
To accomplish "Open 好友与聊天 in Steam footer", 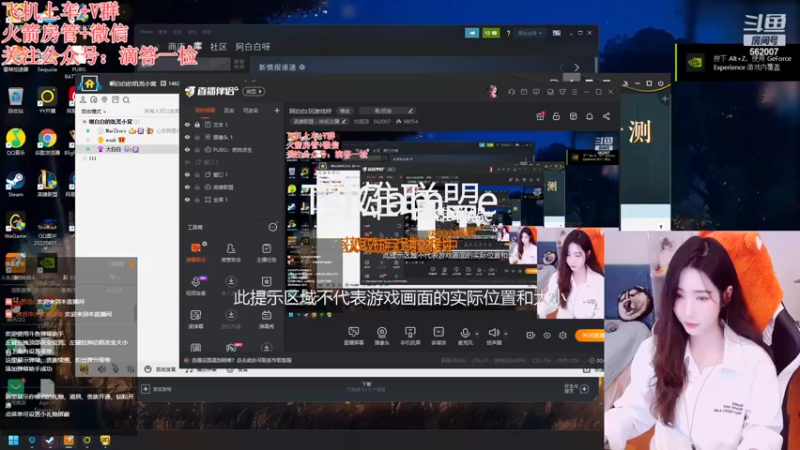I will click(577, 389).
